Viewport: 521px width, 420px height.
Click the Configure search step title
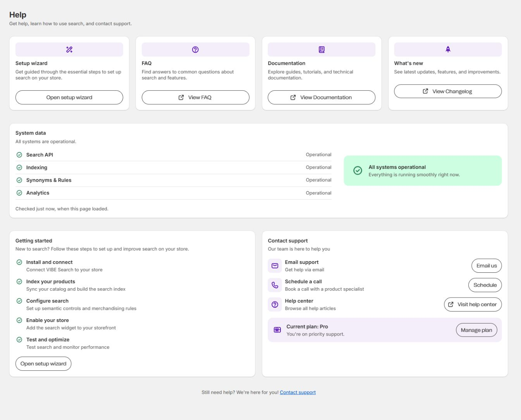(47, 301)
